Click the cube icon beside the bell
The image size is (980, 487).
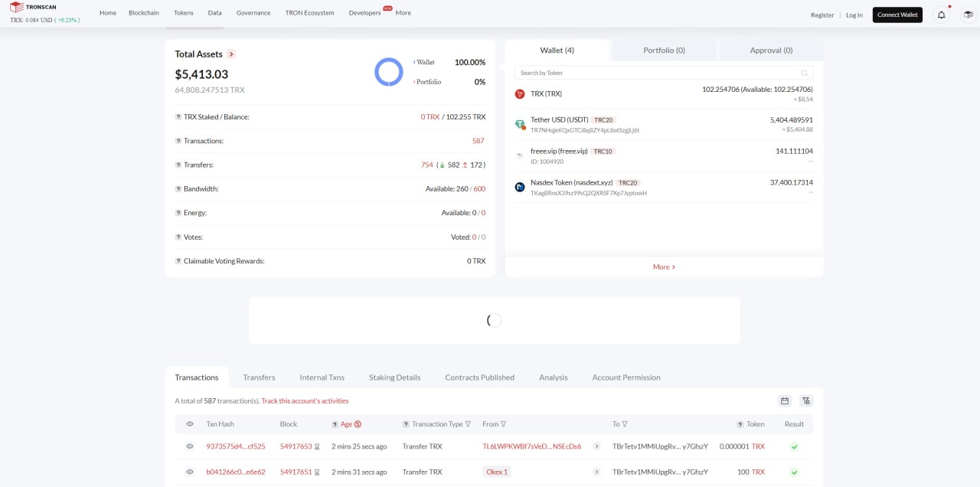[968, 15]
